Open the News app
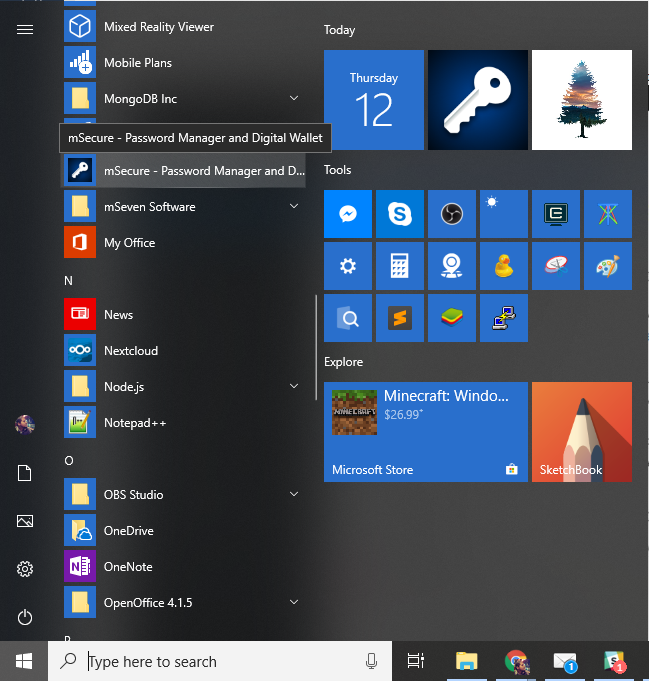Viewport: 649px width, 681px height. [x=185, y=314]
